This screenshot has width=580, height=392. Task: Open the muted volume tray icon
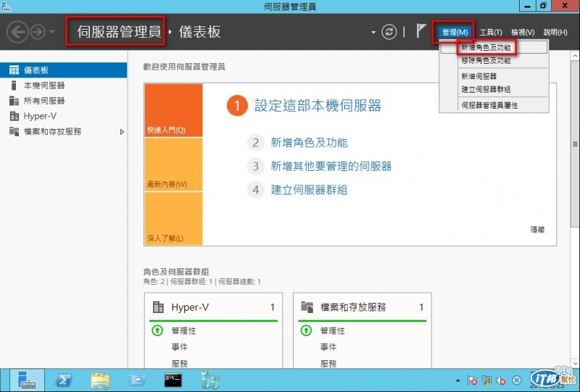pos(502,380)
